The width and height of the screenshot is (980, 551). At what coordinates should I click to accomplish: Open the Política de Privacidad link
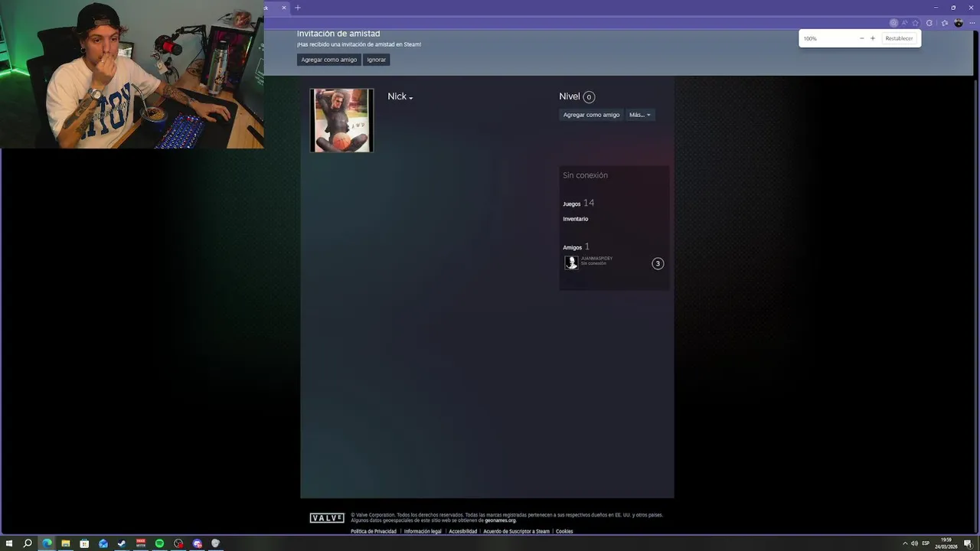coord(374,531)
